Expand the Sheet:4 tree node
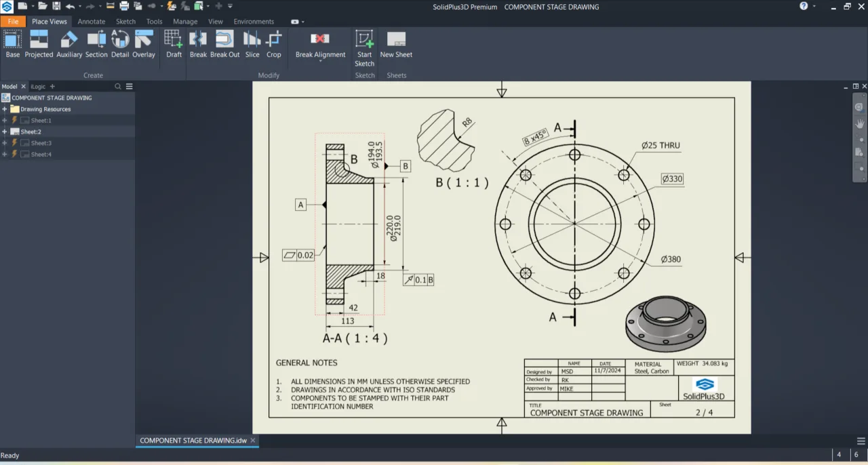 pos(5,155)
